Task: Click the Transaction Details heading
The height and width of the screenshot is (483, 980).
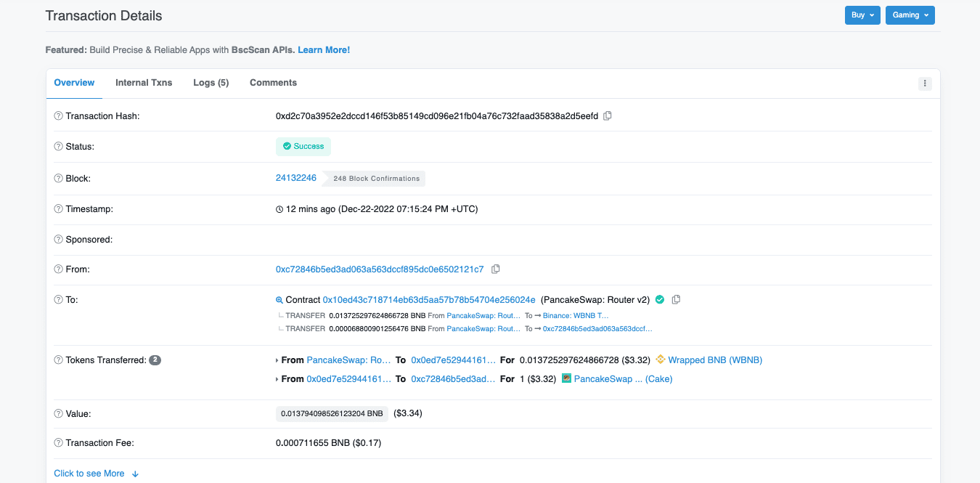Action: (x=104, y=16)
